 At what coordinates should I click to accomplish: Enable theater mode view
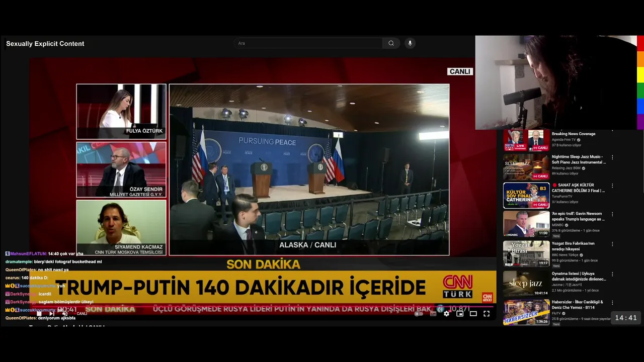[x=473, y=314]
